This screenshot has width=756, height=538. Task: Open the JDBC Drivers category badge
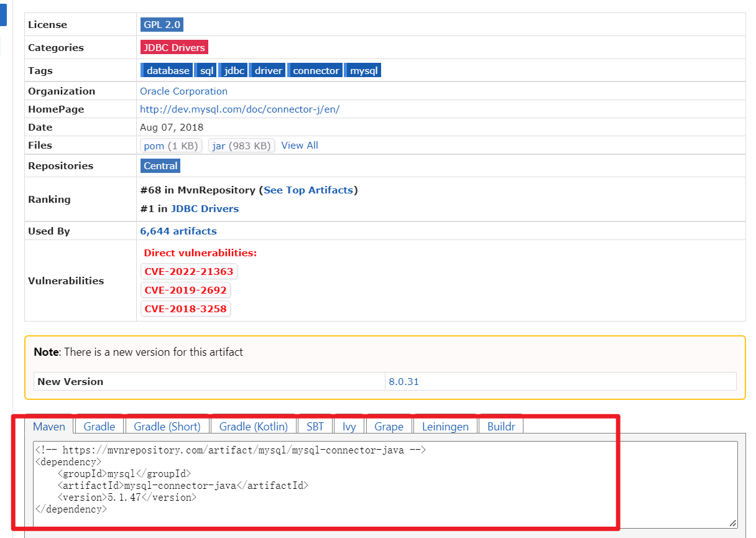(x=174, y=47)
